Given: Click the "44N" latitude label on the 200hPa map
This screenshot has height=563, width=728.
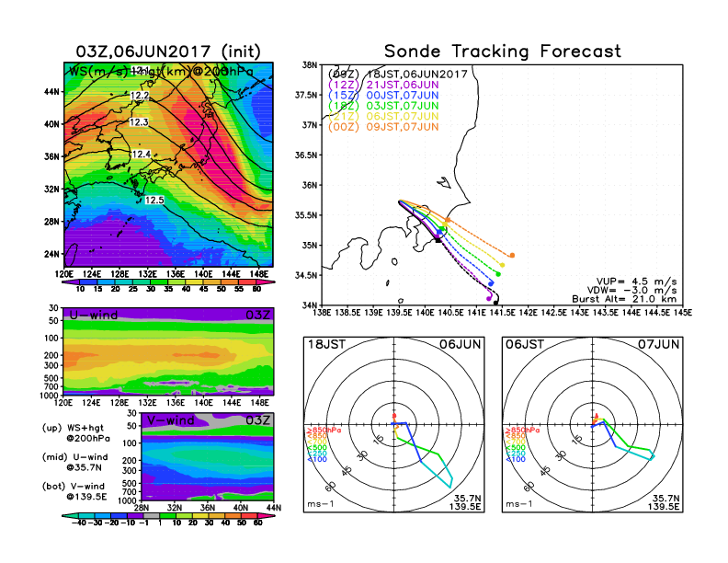Looking at the screenshot, I should tap(51, 91).
